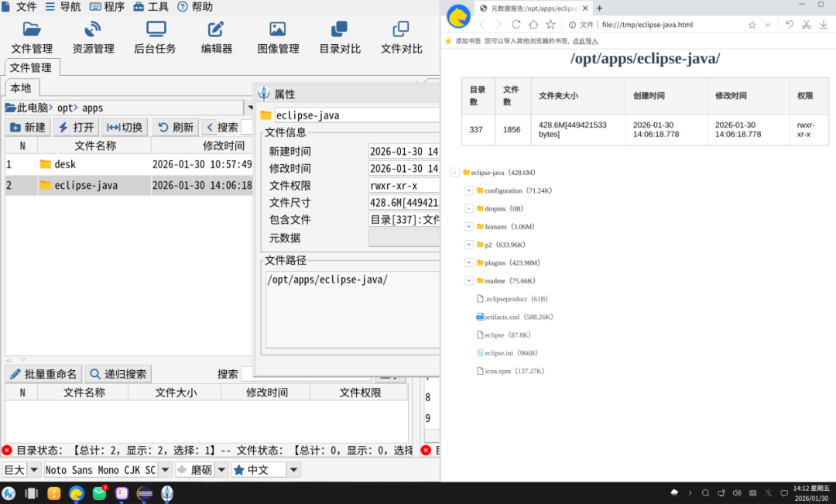Click the 点此导入 bookmark import link
Viewport: 836px width, 504px height.
coord(585,41)
